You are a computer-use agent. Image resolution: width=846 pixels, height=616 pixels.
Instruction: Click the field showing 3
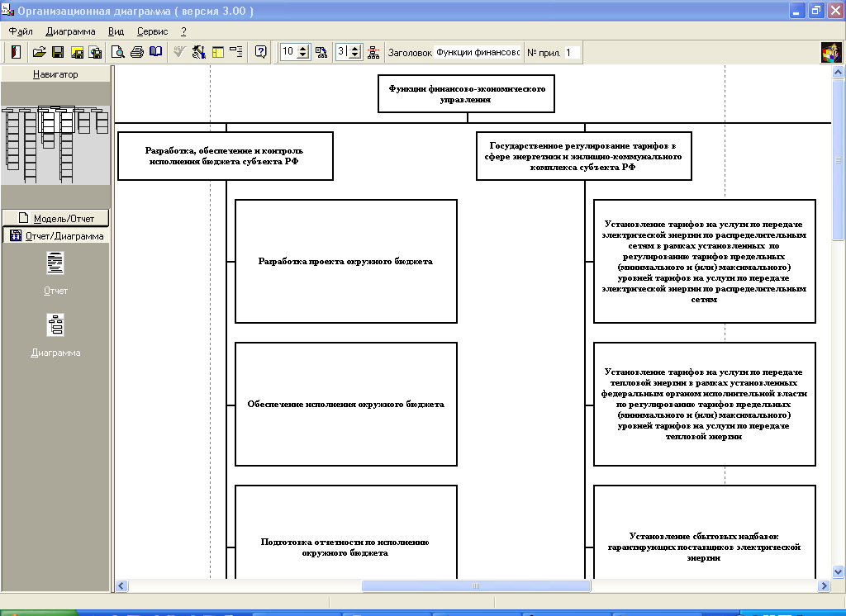(342, 52)
